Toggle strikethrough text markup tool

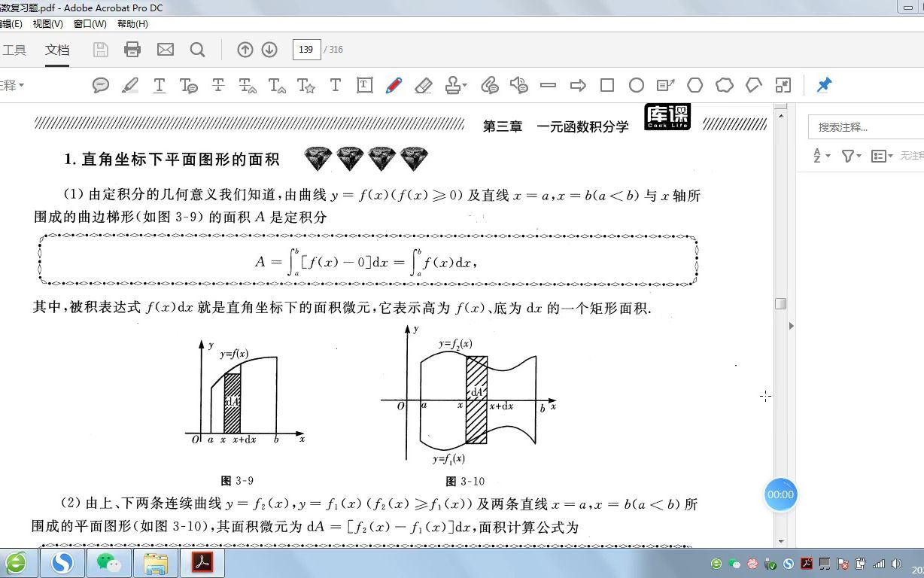pyautogui.click(x=217, y=85)
